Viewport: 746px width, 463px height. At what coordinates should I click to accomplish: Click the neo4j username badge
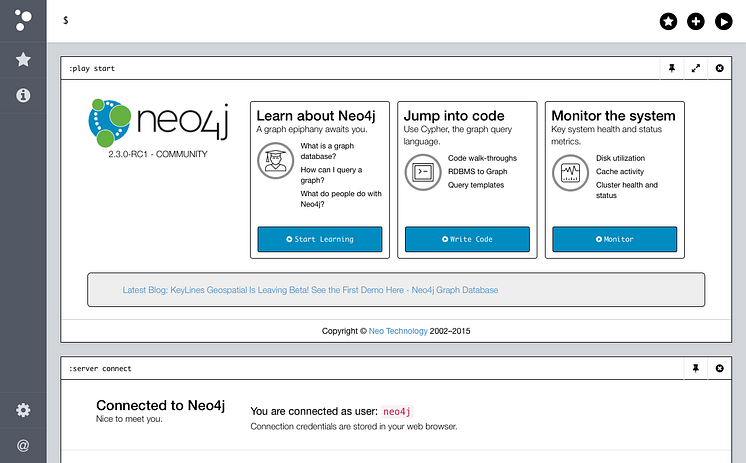coord(397,411)
